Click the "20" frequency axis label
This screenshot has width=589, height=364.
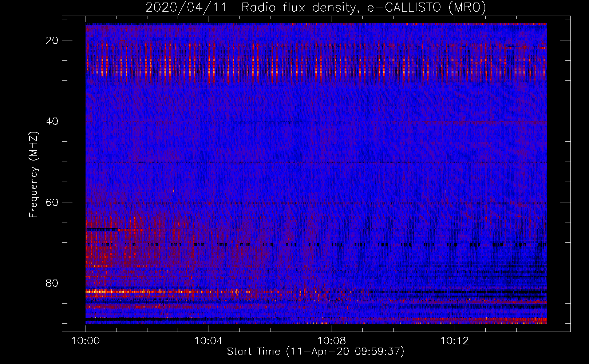pos(52,40)
